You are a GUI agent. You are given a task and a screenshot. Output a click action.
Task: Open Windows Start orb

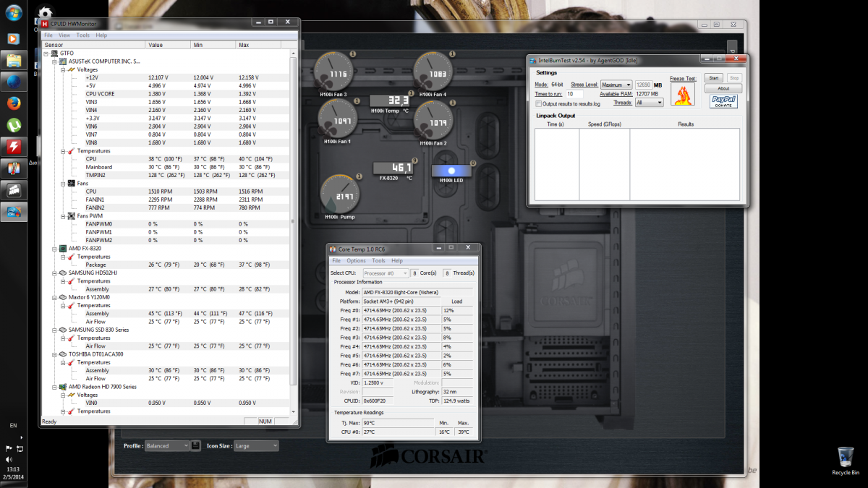14,13
